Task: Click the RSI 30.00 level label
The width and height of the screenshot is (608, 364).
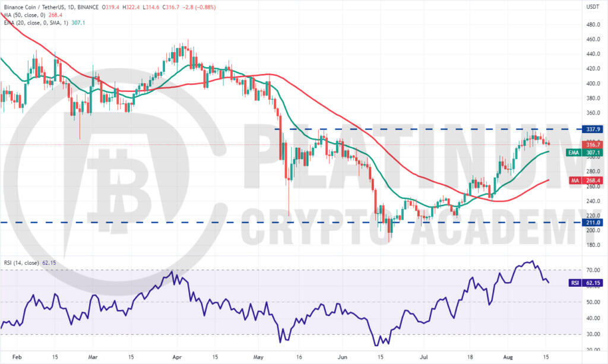Action: (x=593, y=334)
